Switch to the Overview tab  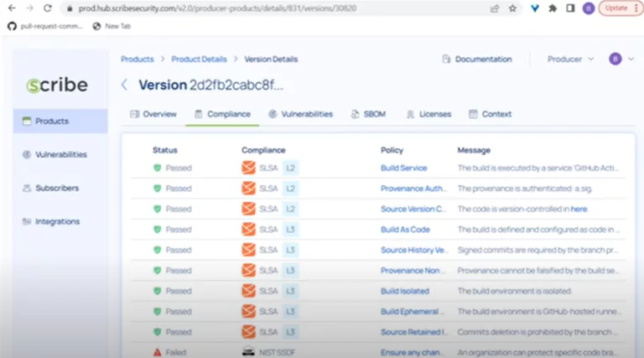pos(153,114)
